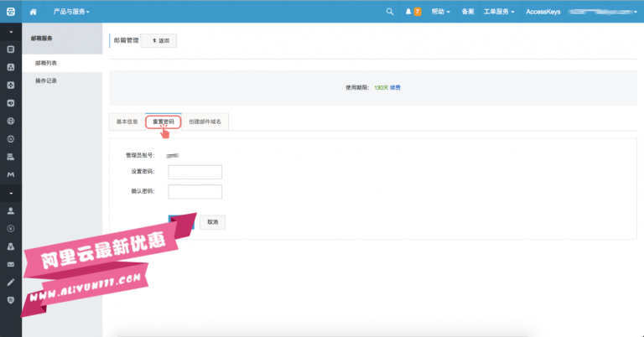
Task: Click the shield security icon in sidebar
Action: pos(11,300)
